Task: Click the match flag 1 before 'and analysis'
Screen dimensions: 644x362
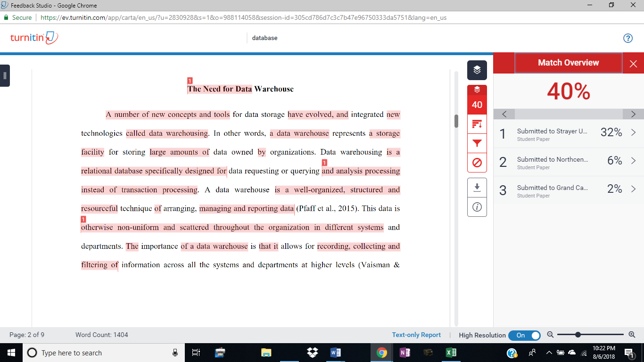Action: tap(324, 163)
